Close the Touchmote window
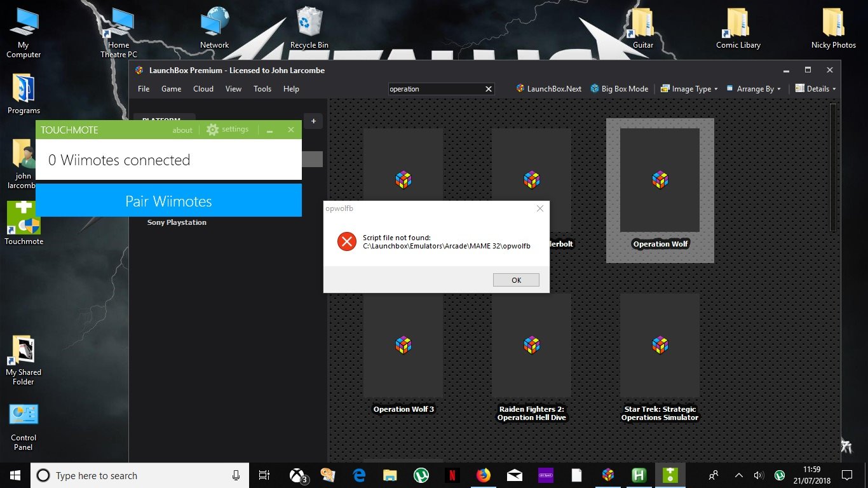 [290, 130]
